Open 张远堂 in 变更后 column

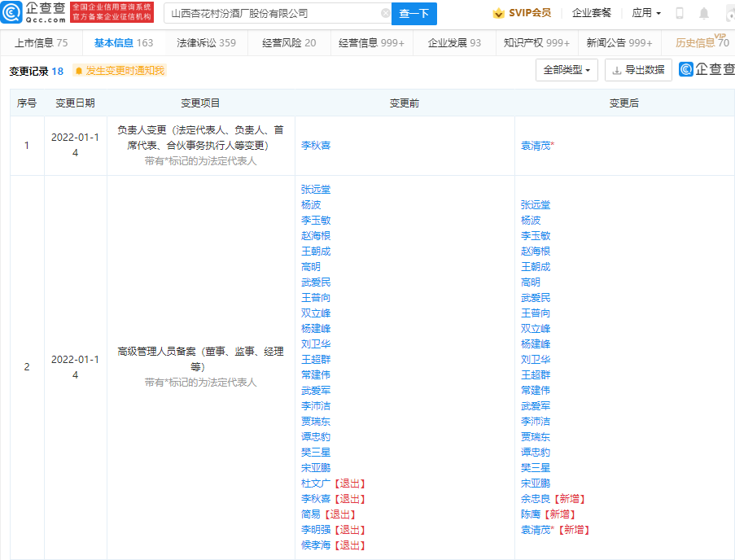(536, 205)
